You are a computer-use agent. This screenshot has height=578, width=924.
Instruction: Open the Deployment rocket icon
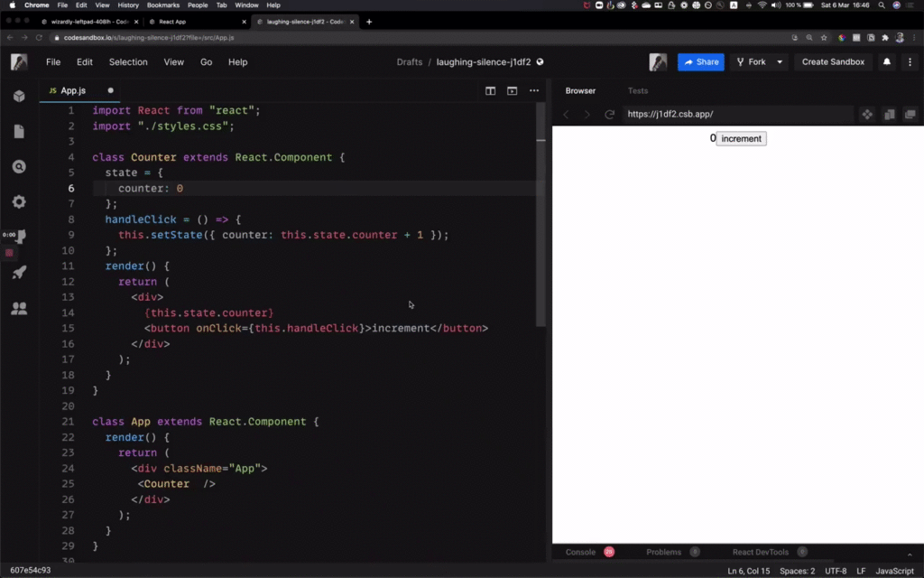tap(19, 273)
